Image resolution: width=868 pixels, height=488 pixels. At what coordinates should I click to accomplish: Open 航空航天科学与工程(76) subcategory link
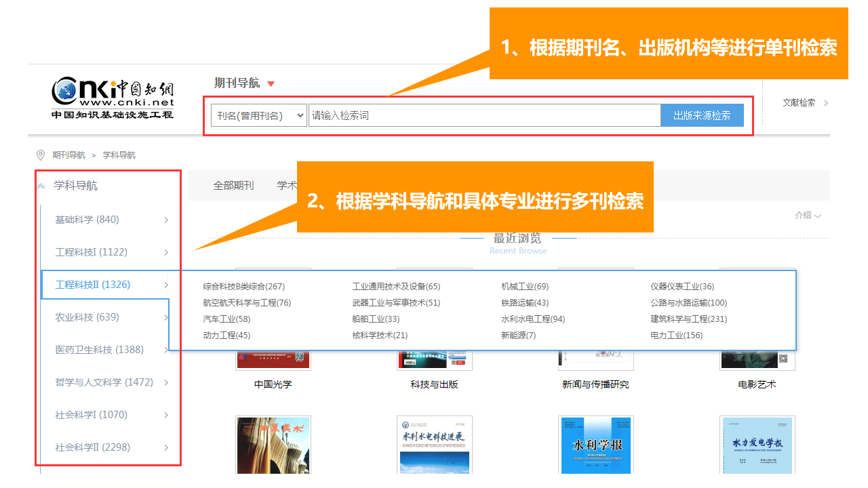tap(247, 303)
